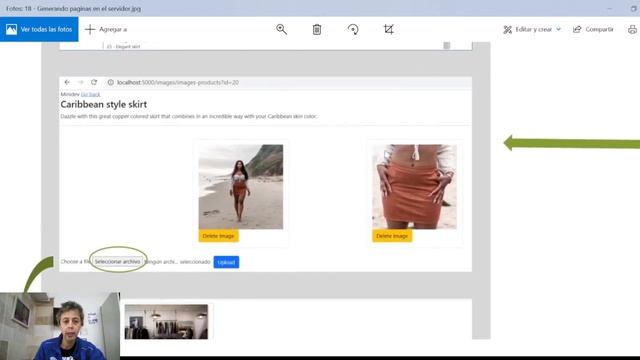Screen dimensions: 640x360
Task: Click the Caribbean style skirt heading
Action: [104, 104]
